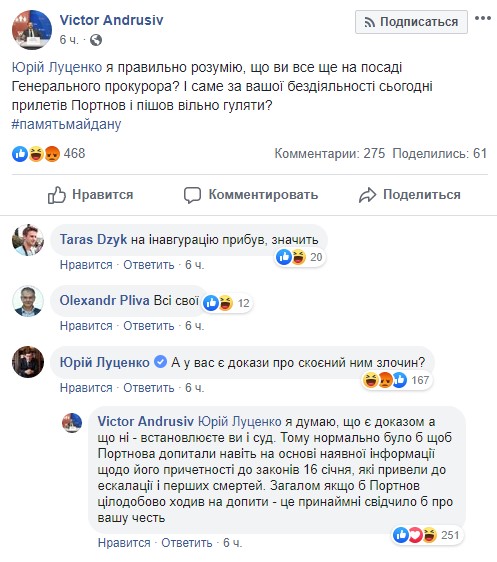Open the #памятьмайдану hashtag
This screenshot has height=562, width=497.
click(66, 124)
